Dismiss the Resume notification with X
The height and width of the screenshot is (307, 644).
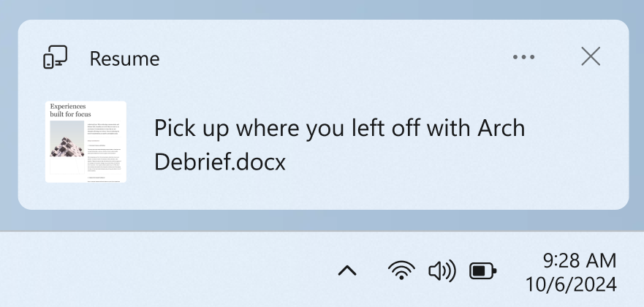[x=590, y=57]
